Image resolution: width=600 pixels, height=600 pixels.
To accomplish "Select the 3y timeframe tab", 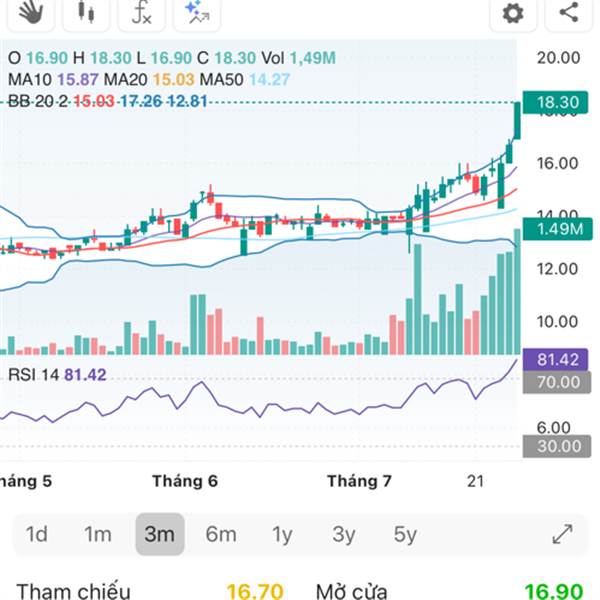I will [x=344, y=534].
